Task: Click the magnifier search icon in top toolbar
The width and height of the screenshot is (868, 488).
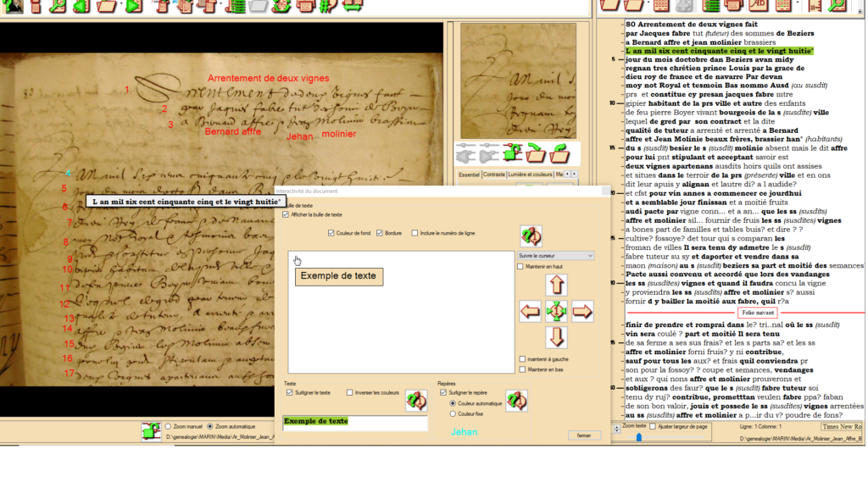Action: pos(57,6)
